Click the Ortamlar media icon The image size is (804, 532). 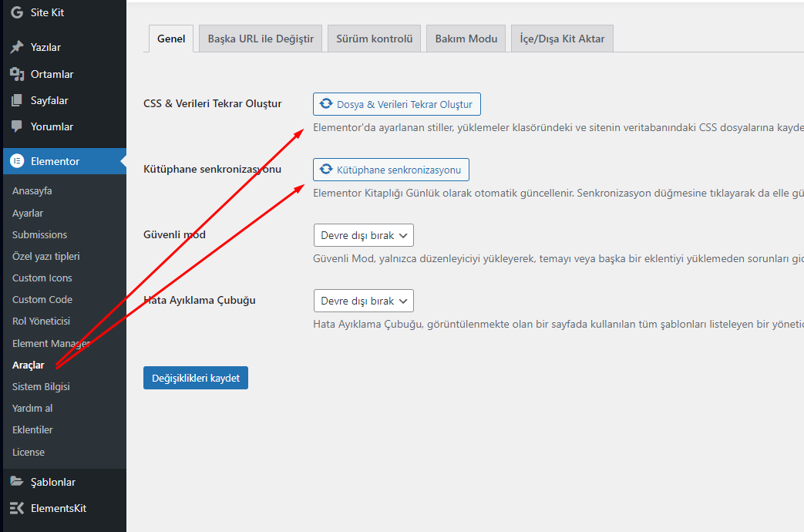(17, 74)
